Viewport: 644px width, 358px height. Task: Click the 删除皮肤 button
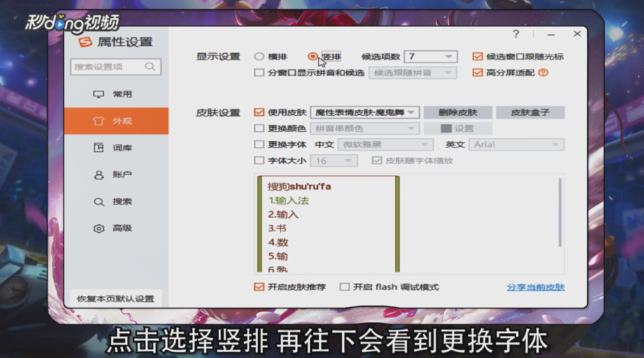coord(458,112)
